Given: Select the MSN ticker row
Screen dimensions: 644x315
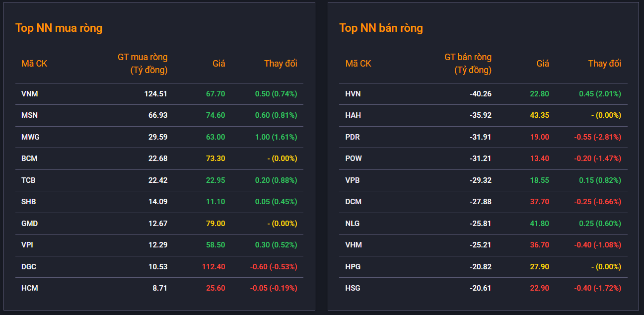Looking at the screenshot, I should tap(159, 115).
